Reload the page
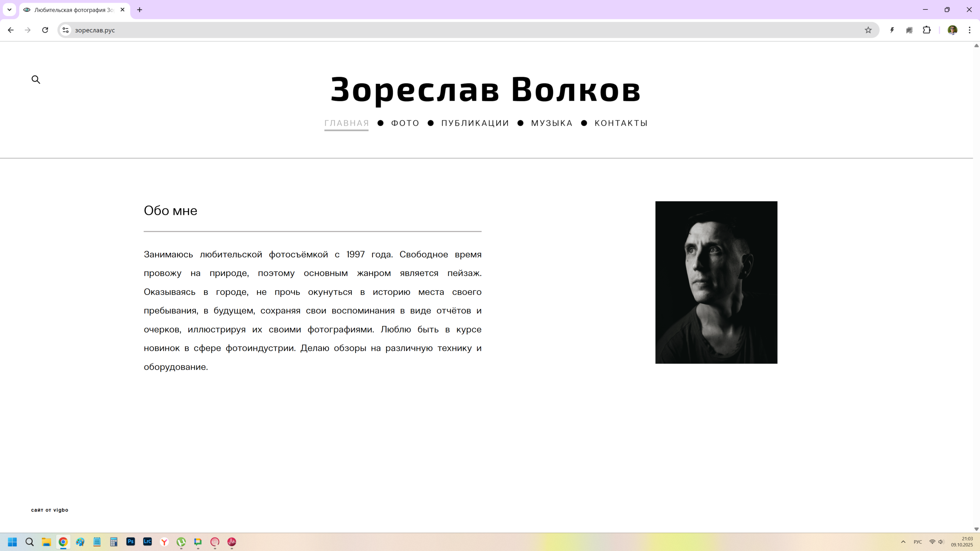The width and height of the screenshot is (980, 551). click(x=45, y=30)
